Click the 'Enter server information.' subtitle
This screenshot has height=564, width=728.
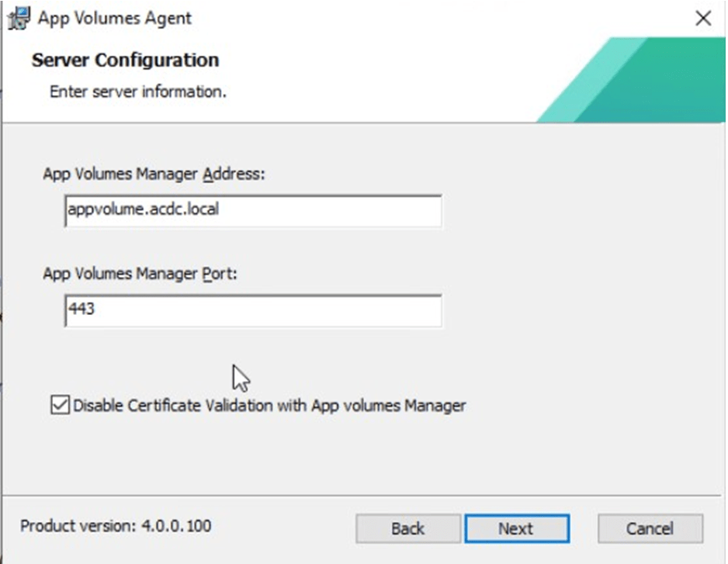(x=137, y=92)
